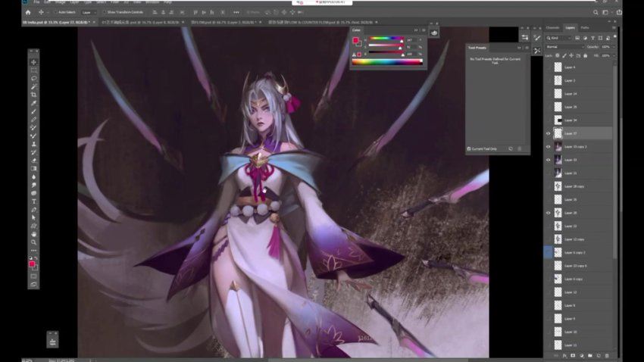The image size is (644, 362).
Task: Create new adjustment layer from Layers footer
Action: [x=582, y=355]
